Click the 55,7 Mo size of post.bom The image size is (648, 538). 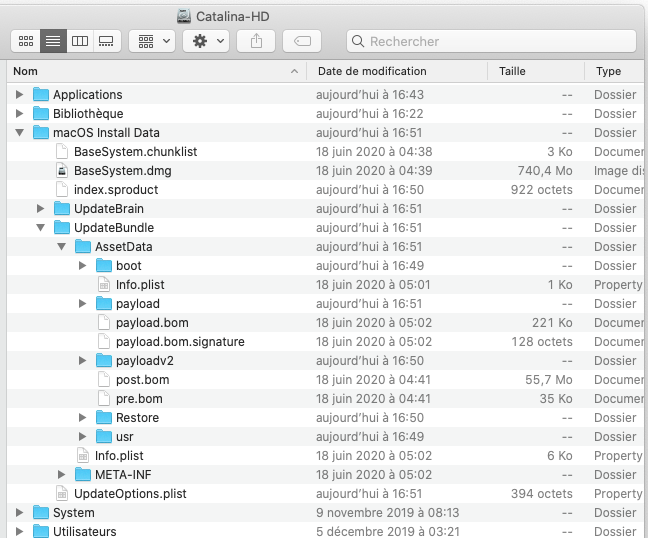pos(549,380)
